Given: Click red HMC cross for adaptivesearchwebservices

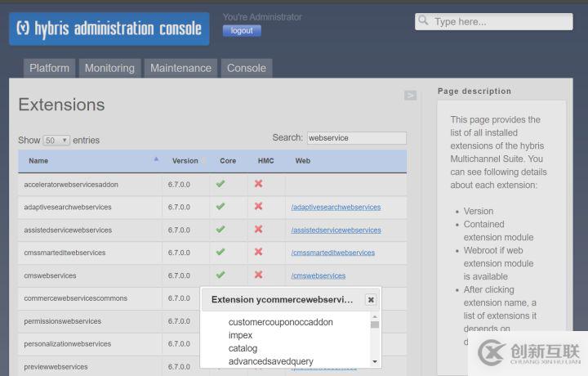Looking at the screenshot, I should click(259, 207).
